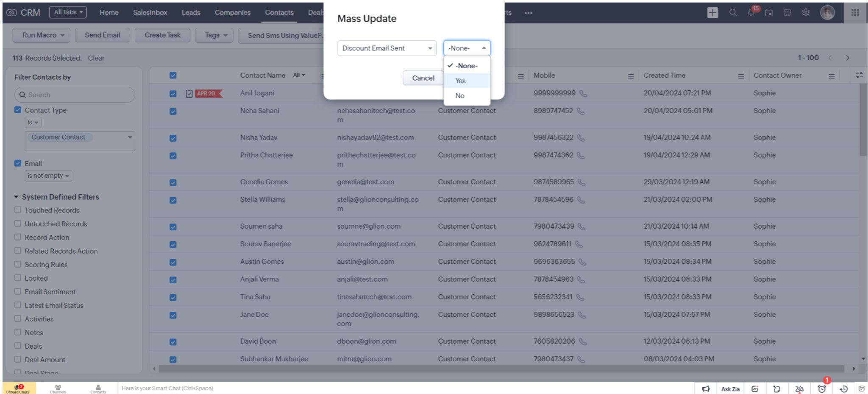This screenshot has width=868, height=394.
Task: Open the calendar from the top bar
Action: (x=768, y=13)
